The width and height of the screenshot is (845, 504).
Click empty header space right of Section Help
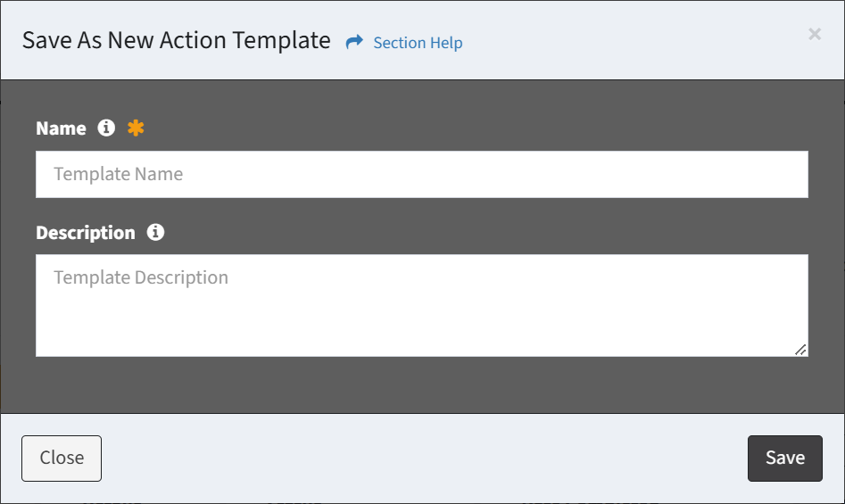coord(625,42)
